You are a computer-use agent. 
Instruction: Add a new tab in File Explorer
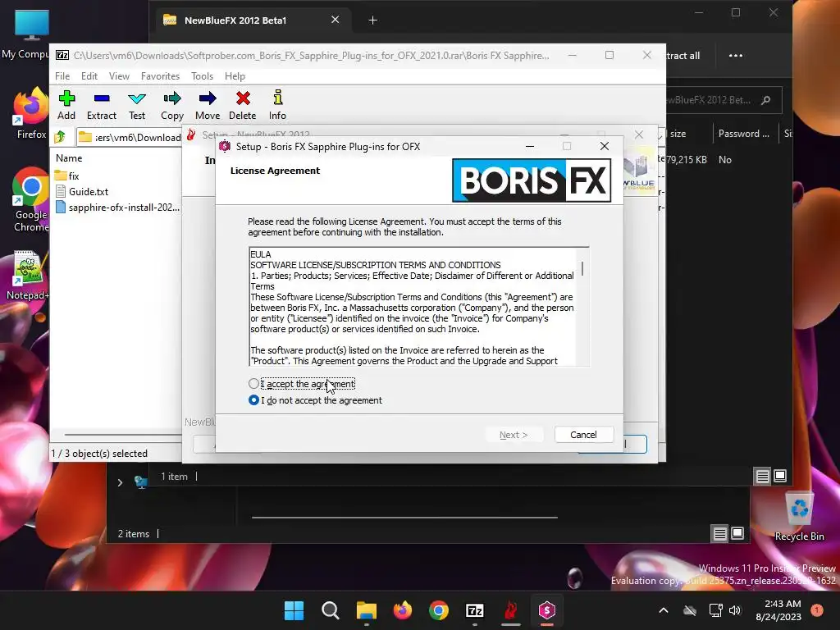pyautogui.click(x=373, y=21)
